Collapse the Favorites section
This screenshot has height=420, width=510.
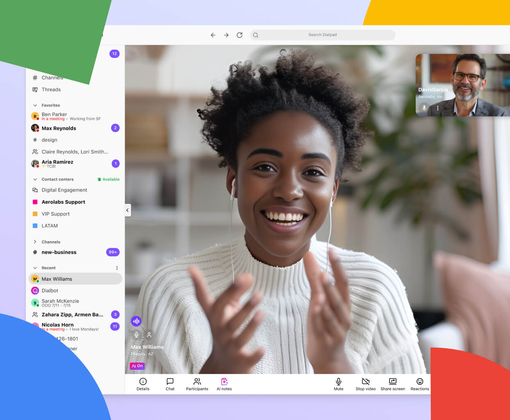tap(34, 105)
